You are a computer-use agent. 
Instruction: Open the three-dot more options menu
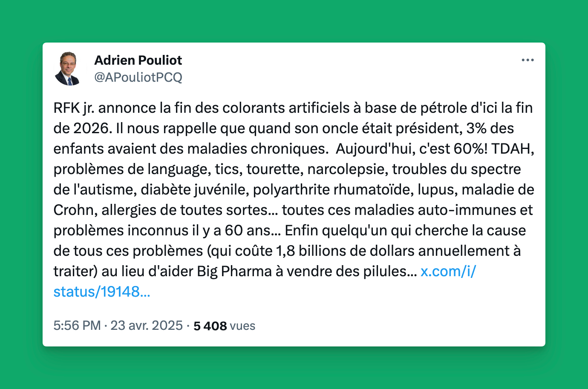pos(527,60)
